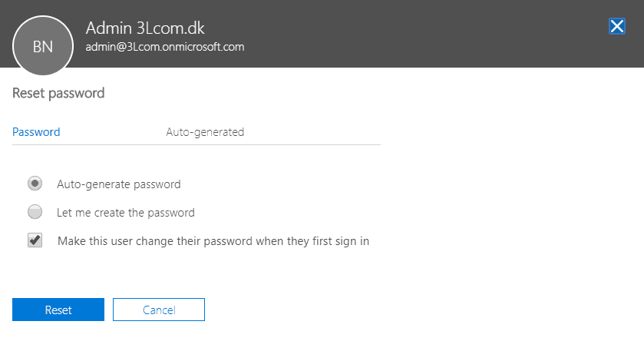644x361 pixels.
Task: Click the 'Auto-generate password' label text
Action: (119, 184)
